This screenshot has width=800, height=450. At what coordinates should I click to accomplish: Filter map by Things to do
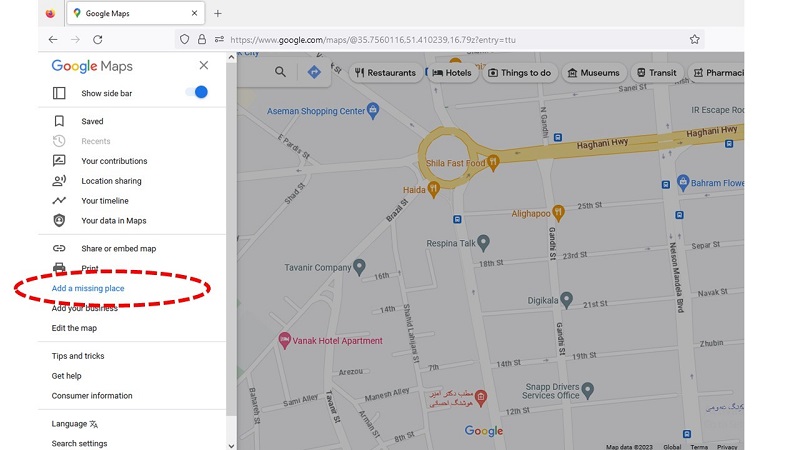pyautogui.click(x=519, y=73)
